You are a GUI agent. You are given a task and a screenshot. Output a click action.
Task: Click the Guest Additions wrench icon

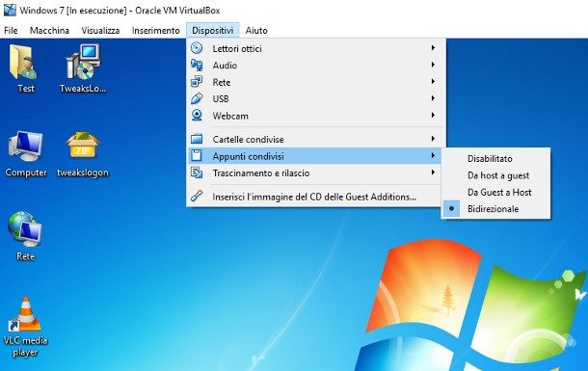[197, 196]
